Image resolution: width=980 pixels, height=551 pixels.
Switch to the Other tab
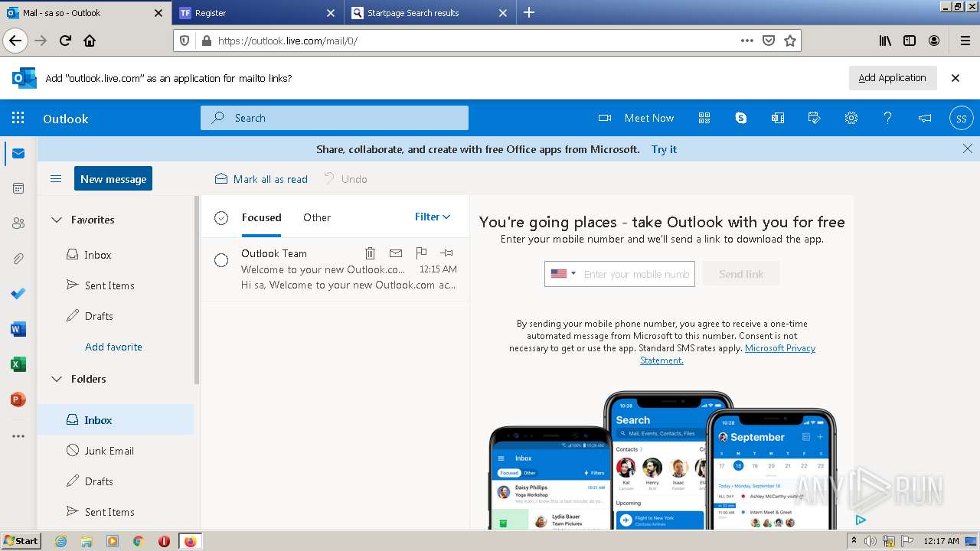(x=317, y=217)
